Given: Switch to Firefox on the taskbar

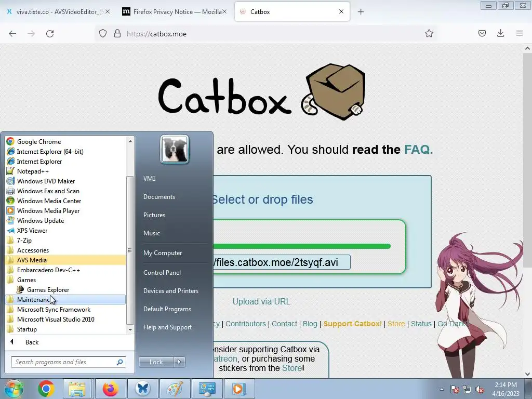Looking at the screenshot, I should click(x=110, y=389).
